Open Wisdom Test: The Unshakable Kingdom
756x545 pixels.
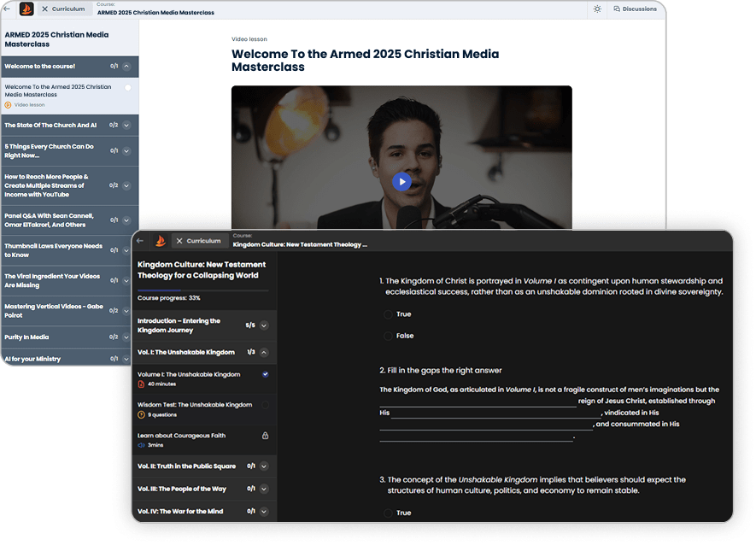pos(195,405)
